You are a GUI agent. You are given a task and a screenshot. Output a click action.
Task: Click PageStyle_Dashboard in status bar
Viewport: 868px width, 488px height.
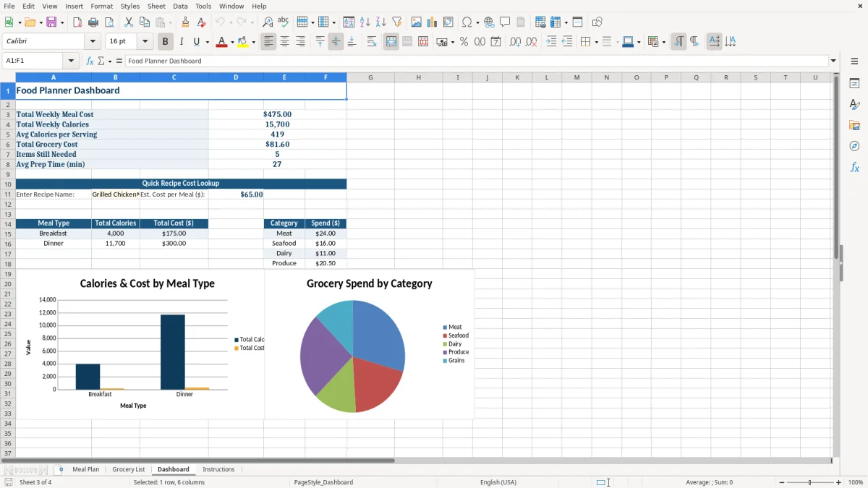click(323, 482)
